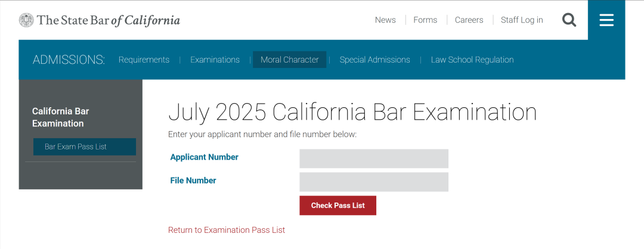
Task: Click Staff Log in
Action: coord(522,20)
